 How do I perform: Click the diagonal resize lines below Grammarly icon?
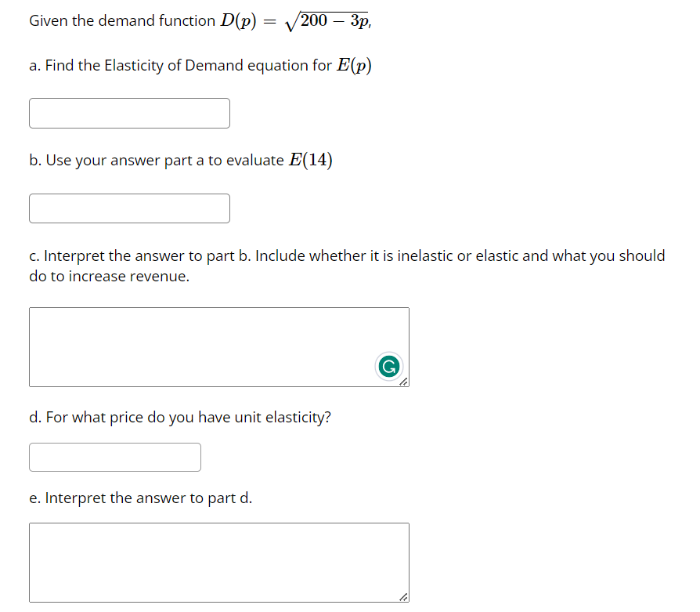[x=405, y=382]
